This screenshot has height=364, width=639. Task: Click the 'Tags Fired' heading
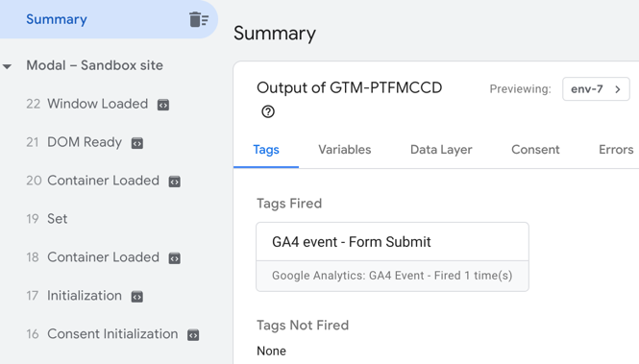(289, 204)
